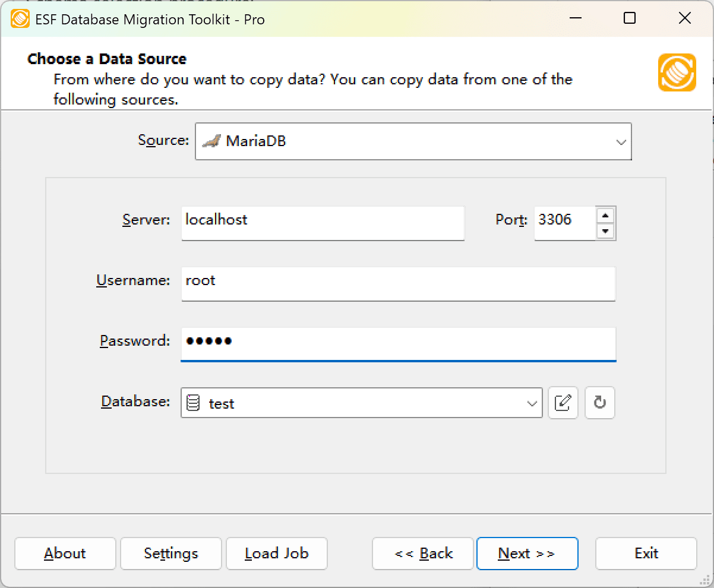Click the Password field with hidden characters
Viewport: 714px width, 588px height.
coord(398,343)
